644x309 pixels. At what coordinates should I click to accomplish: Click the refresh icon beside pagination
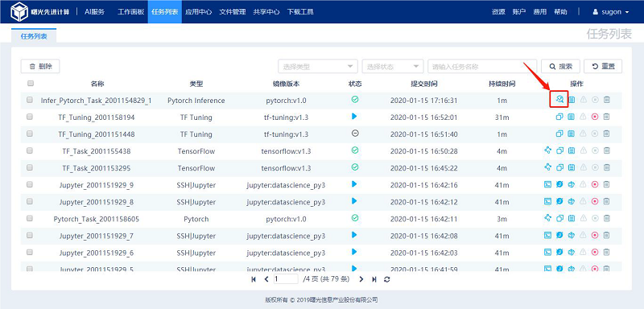tap(386, 279)
